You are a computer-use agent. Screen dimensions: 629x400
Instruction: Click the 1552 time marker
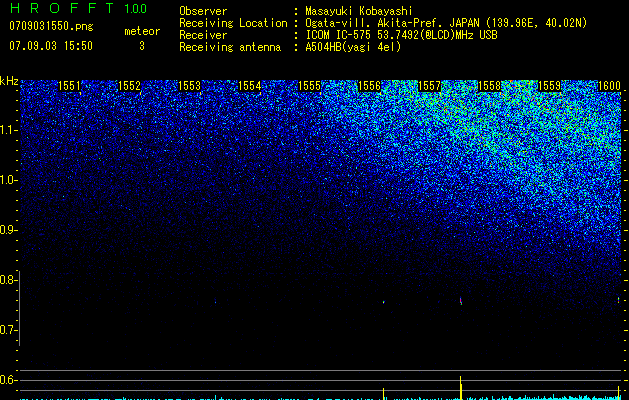click(130, 86)
